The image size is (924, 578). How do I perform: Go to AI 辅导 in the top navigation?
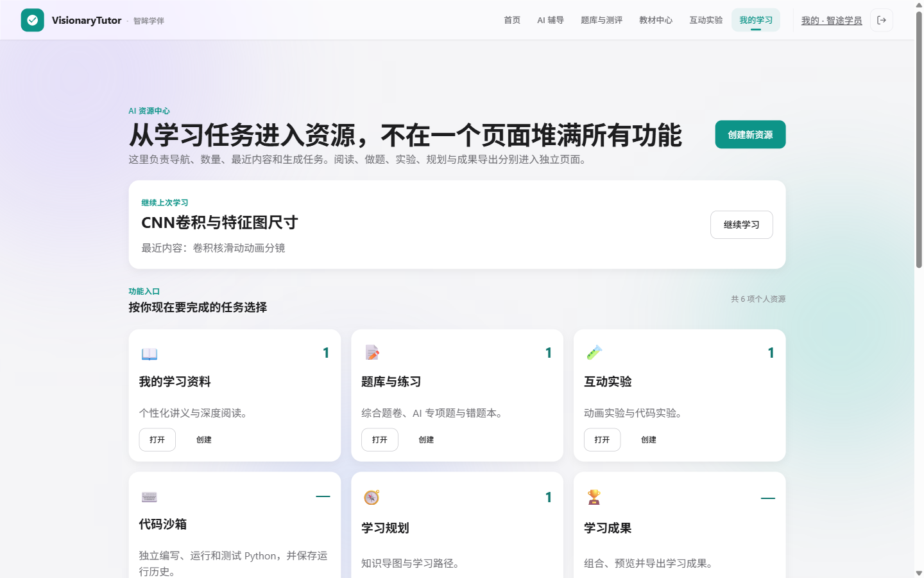pyautogui.click(x=551, y=20)
